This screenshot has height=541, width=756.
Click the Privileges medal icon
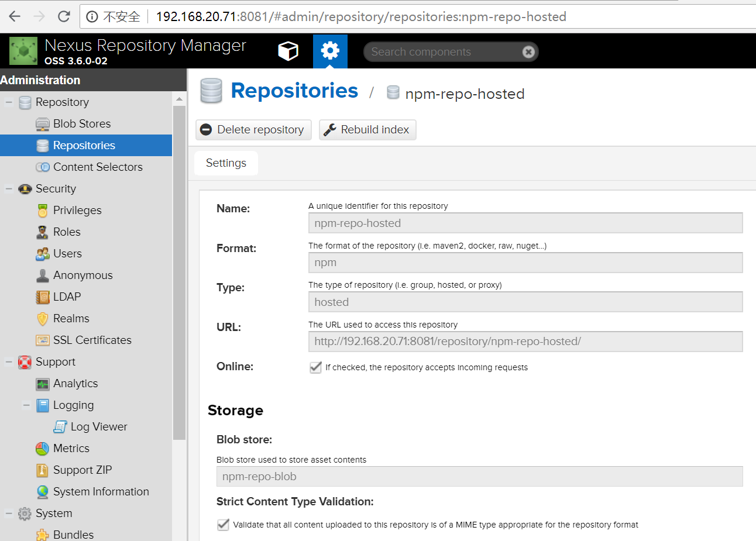(x=43, y=211)
